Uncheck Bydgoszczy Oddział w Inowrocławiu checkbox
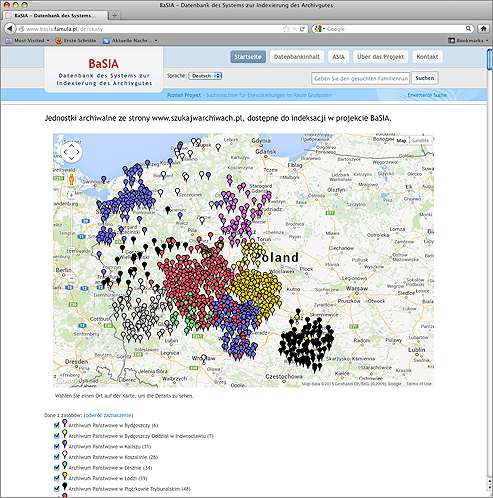This screenshot has width=493, height=498. [x=57, y=436]
